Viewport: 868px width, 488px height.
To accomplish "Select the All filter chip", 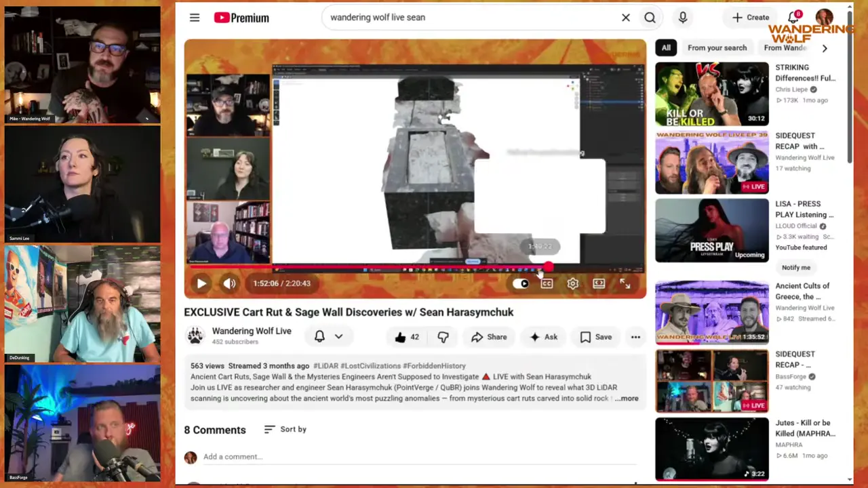I will click(x=666, y=48).
